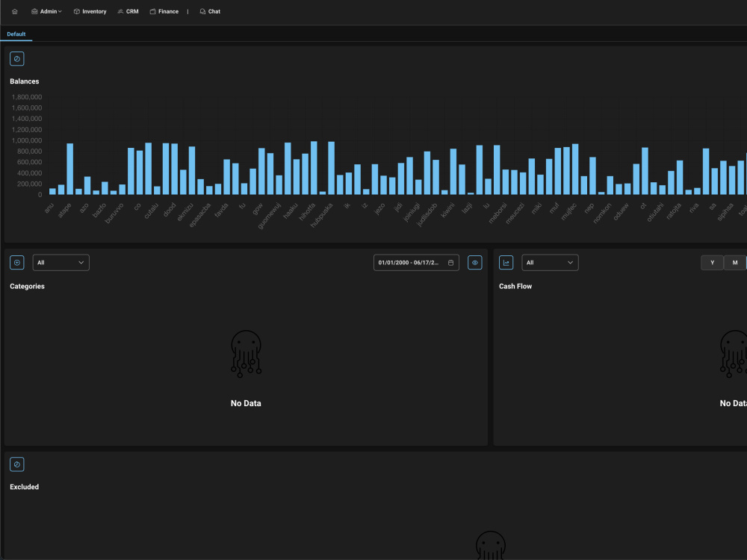This screenshot has height=560, width=747.
Task: Click the CRM people icon
Action: tap(120, 11)
